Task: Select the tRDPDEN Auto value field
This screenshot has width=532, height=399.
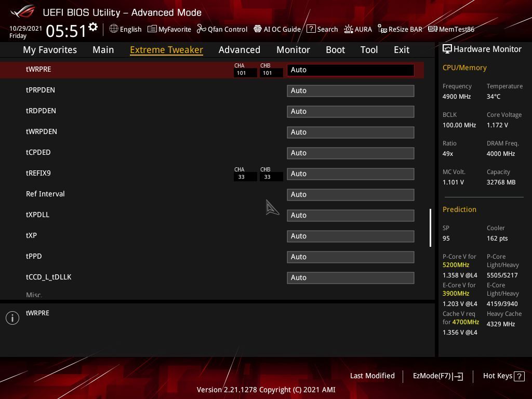Action: 351,111
